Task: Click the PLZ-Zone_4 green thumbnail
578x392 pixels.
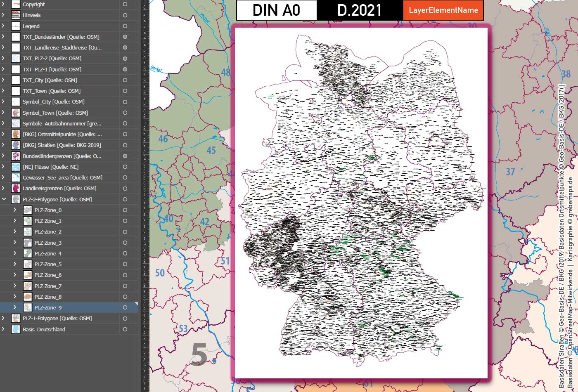Action: click(27, 253)
